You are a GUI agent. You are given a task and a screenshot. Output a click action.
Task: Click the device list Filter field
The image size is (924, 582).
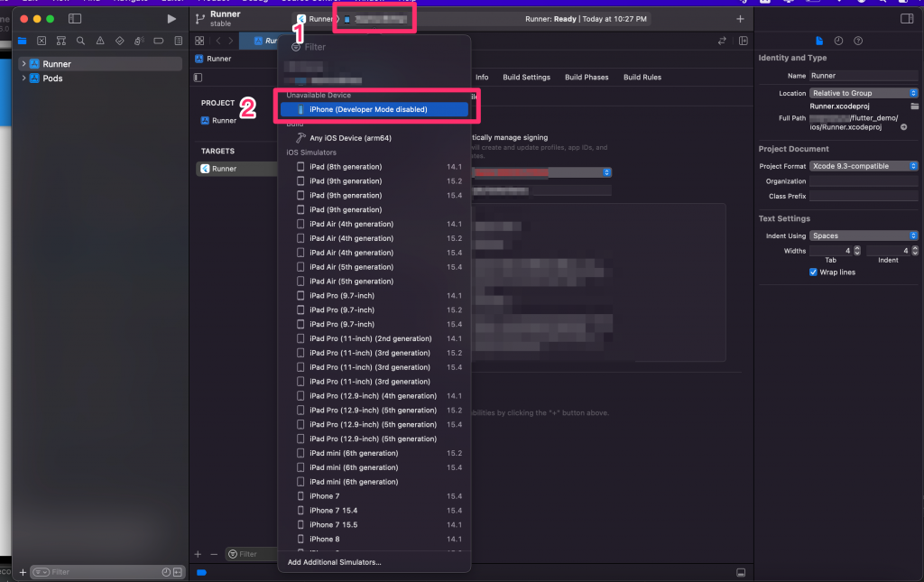374,47
